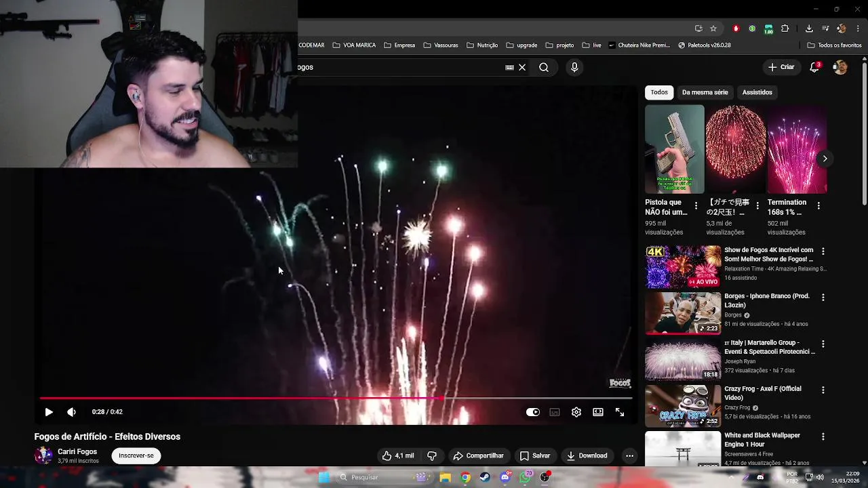
Task: Open the red hand extension icon
Action: click(x=736, y=28)
